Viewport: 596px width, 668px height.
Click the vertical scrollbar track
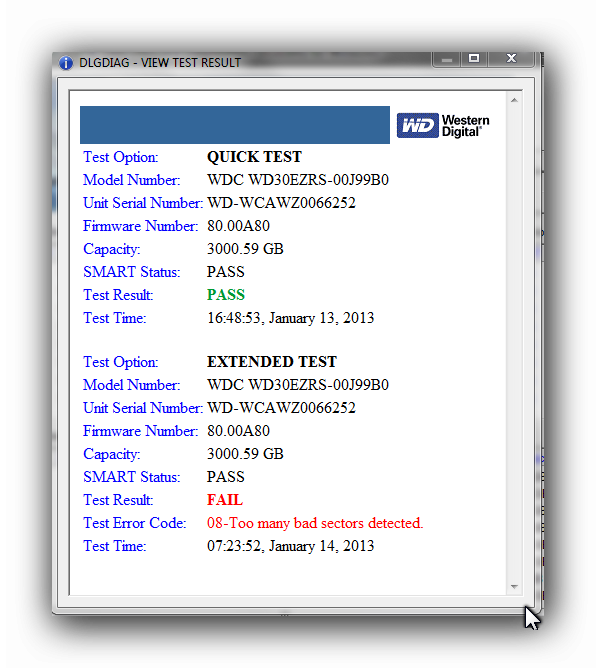point(514,343)
